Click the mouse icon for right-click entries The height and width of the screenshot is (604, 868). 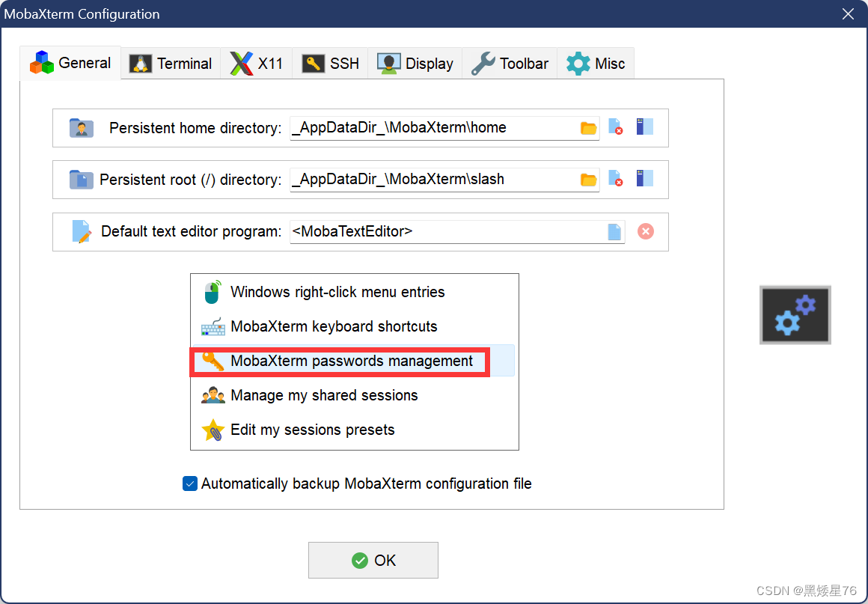213,292
